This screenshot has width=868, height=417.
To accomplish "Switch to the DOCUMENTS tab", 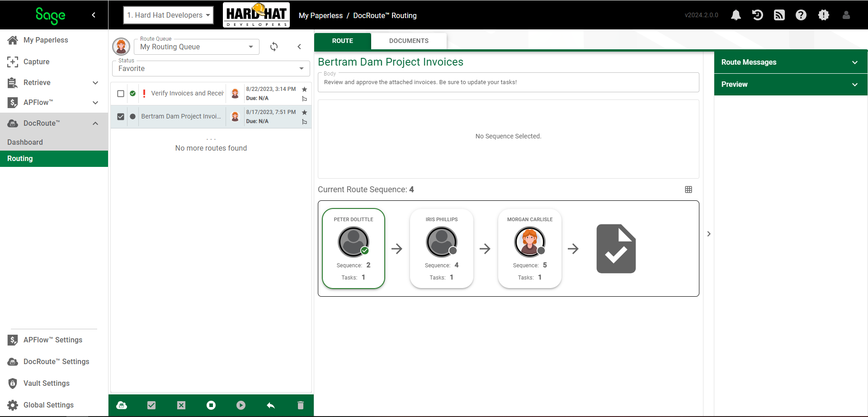I will (x=409, y=41).
